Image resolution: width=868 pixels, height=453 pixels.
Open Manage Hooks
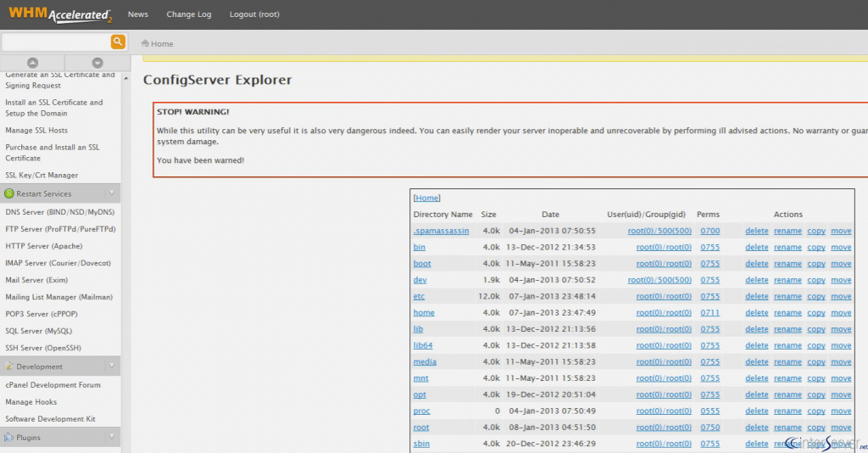pyautogui.click(x=31, y=402)
